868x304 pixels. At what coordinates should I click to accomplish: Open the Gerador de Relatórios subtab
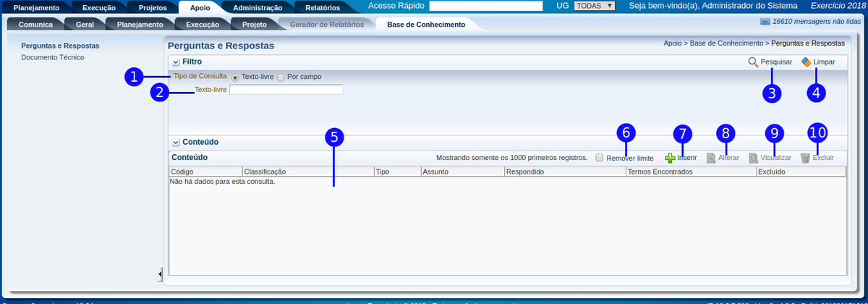[326, 25]
